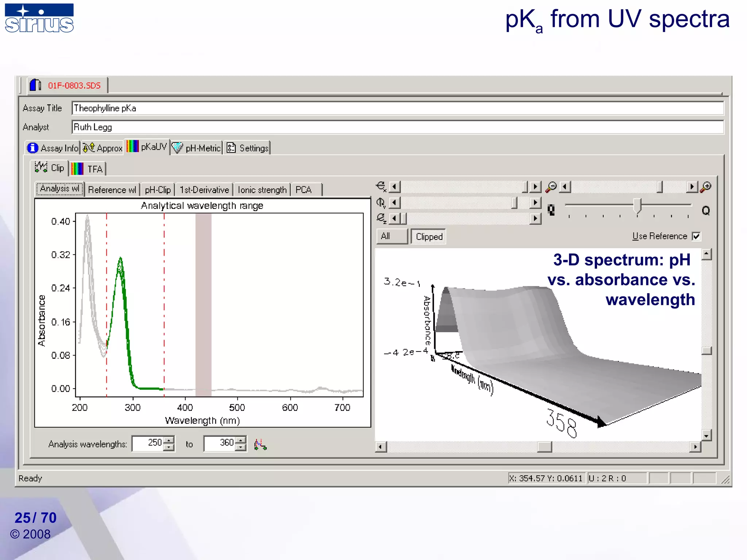Click the Y rotation left arrow
The height and width of the screenshot is (560, 747).
pyautogui.click(x=395, y=203)
